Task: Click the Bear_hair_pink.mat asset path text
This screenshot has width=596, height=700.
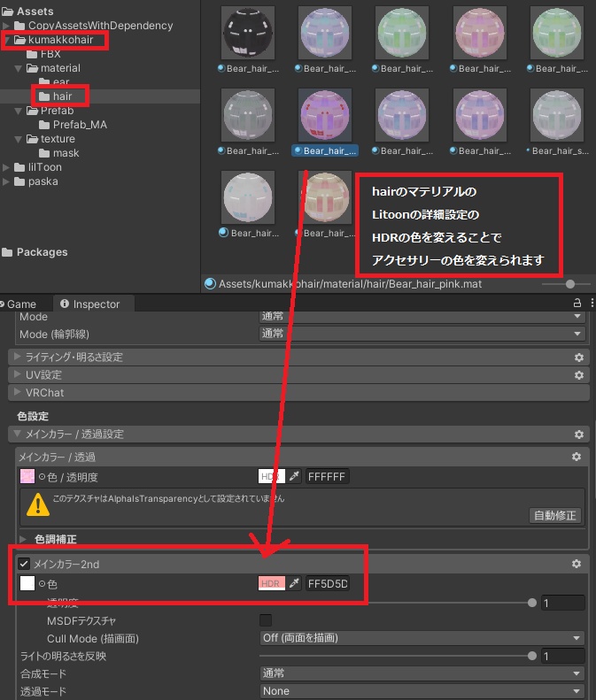Action: point(351,284)
